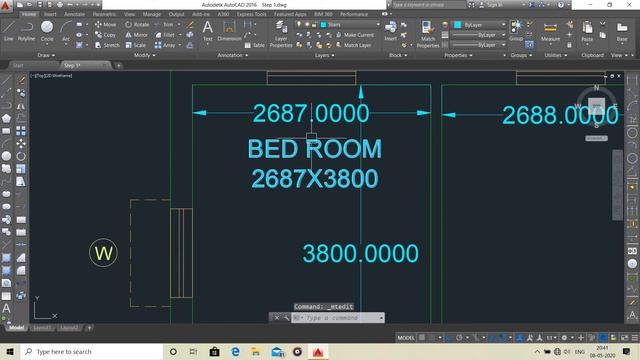Screen dimensions: 640x360
Task: Click the Base view icon
Action: (x=622, y=31)
